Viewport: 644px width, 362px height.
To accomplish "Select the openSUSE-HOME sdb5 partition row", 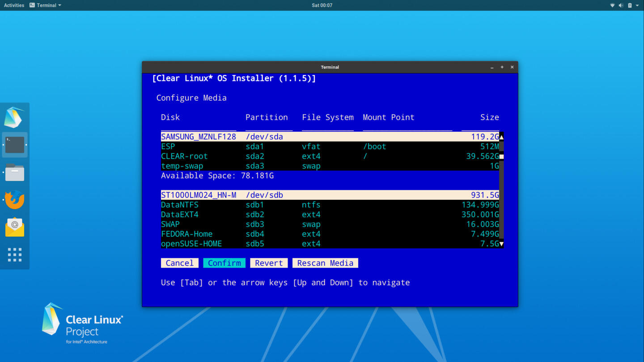I will 330,244.
